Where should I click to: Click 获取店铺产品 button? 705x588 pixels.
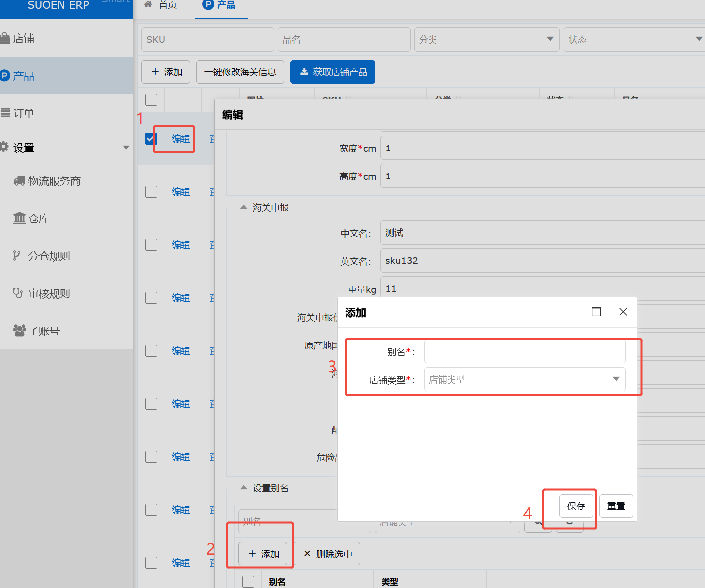coord(332,72)
